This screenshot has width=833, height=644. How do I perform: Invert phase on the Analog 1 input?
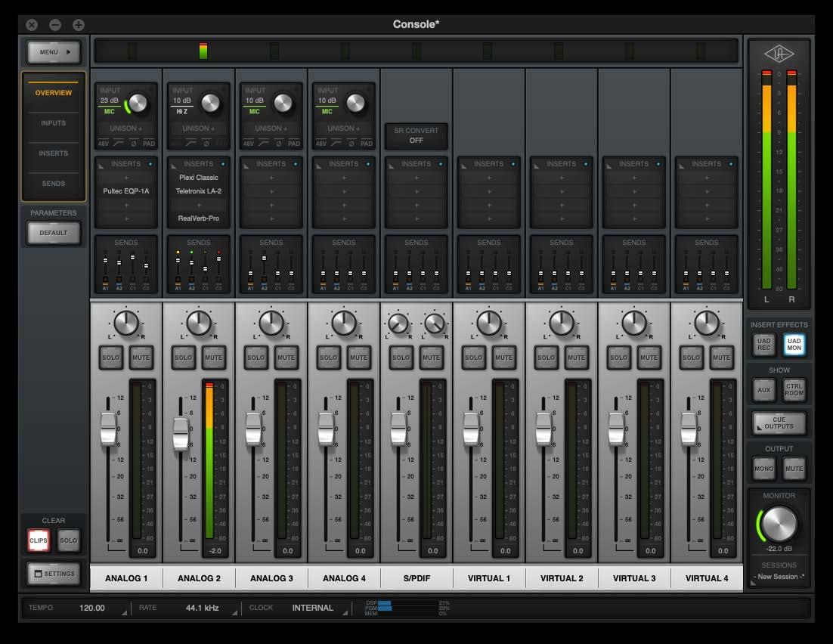[x=134, y=144]
